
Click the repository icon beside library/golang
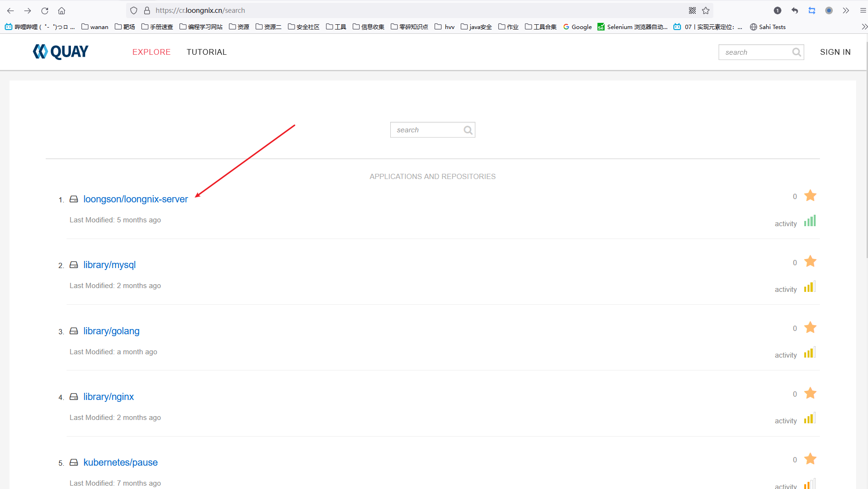pos(74,331)
